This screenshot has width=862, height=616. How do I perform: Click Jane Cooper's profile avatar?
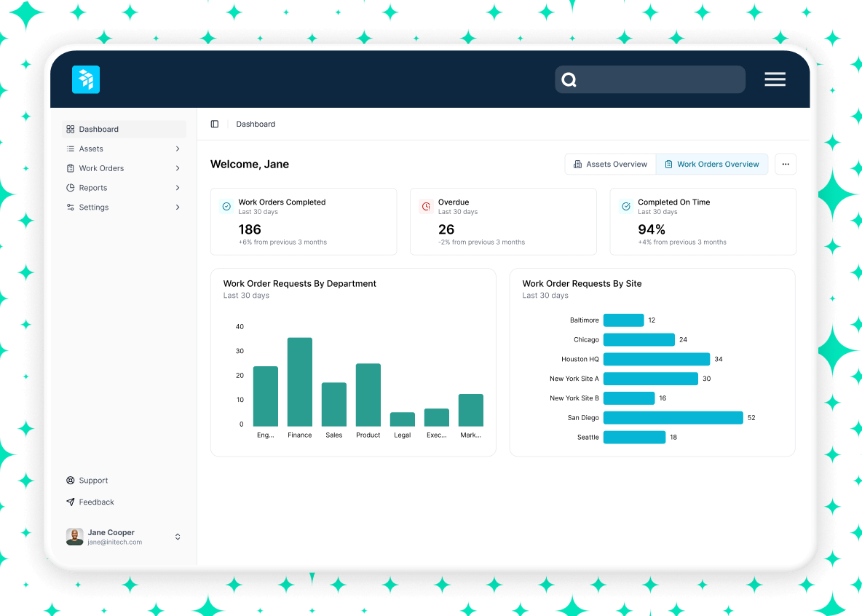pyautogui.click(x=74, y=537)
